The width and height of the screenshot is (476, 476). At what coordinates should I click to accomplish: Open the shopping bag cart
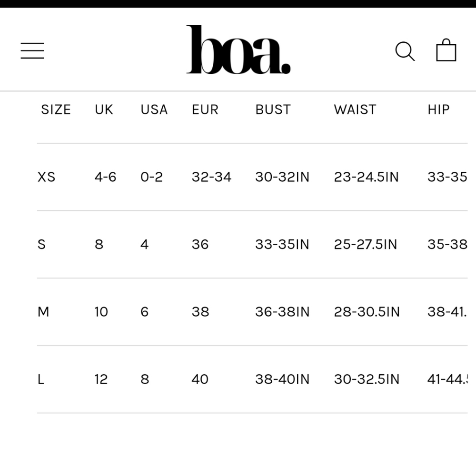pos(446,50)
